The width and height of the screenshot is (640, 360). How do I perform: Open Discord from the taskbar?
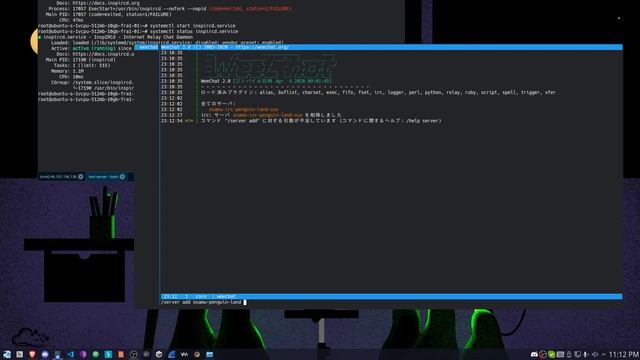tap(44, 354)
